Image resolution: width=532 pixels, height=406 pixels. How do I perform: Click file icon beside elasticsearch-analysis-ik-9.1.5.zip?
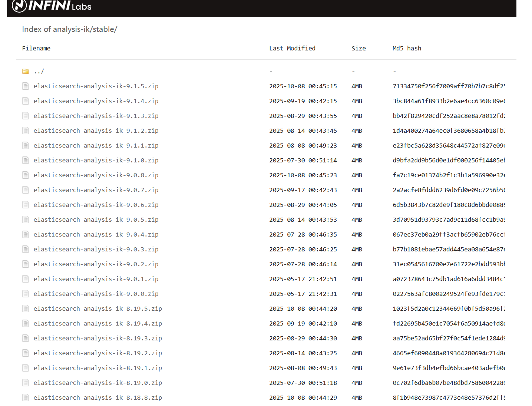coord(26,86)
